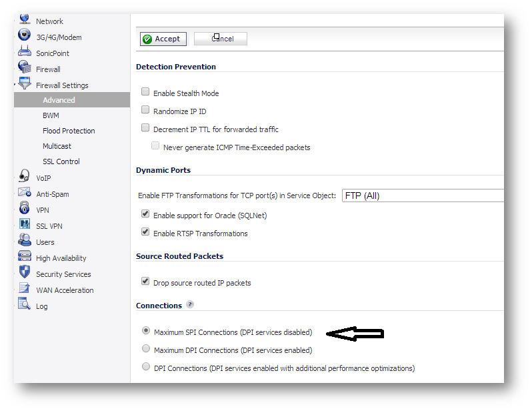Select Maximum SPI Connections radio button
The height and width of the screenshot is (411, 532).
point(146,330)
